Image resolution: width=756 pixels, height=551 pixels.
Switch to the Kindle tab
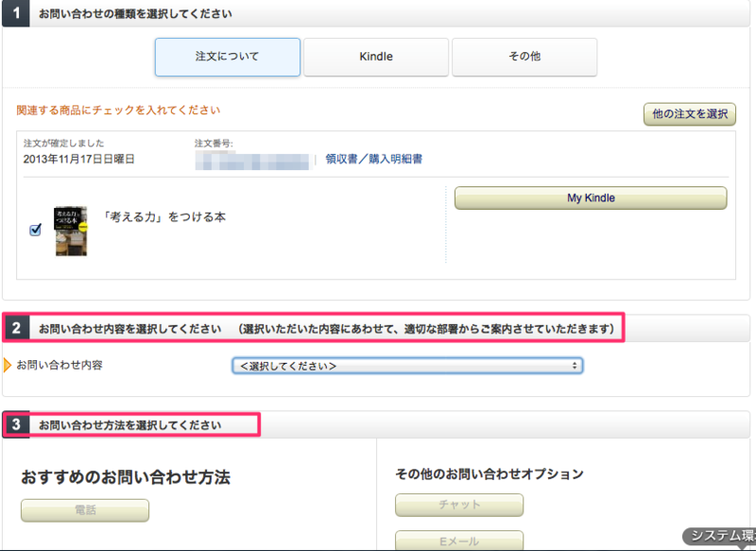click(376, 57)
